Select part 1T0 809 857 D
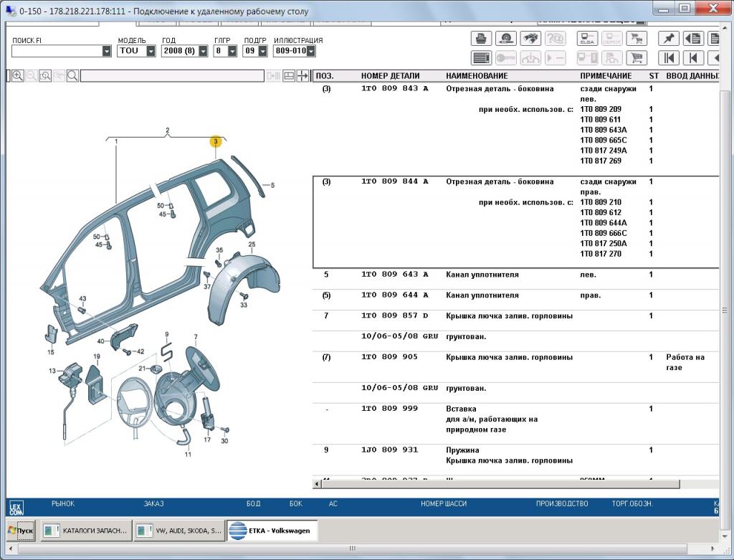 click(394, 315)
